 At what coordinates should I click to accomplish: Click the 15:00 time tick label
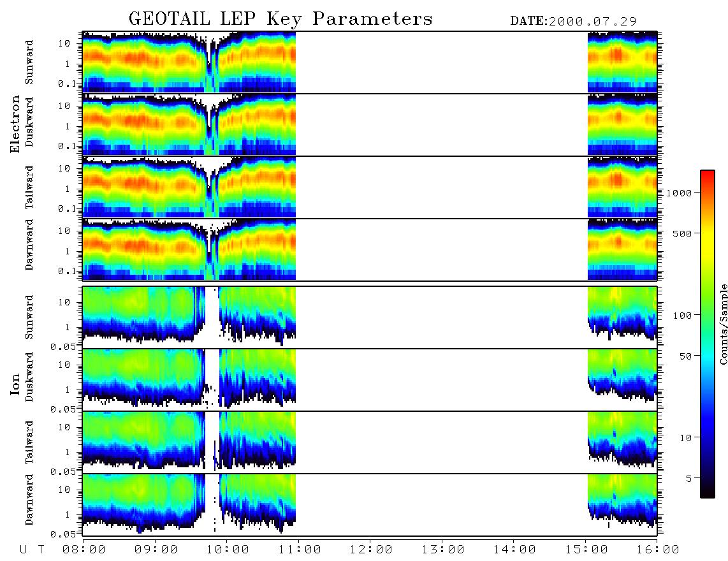point(586,550)
